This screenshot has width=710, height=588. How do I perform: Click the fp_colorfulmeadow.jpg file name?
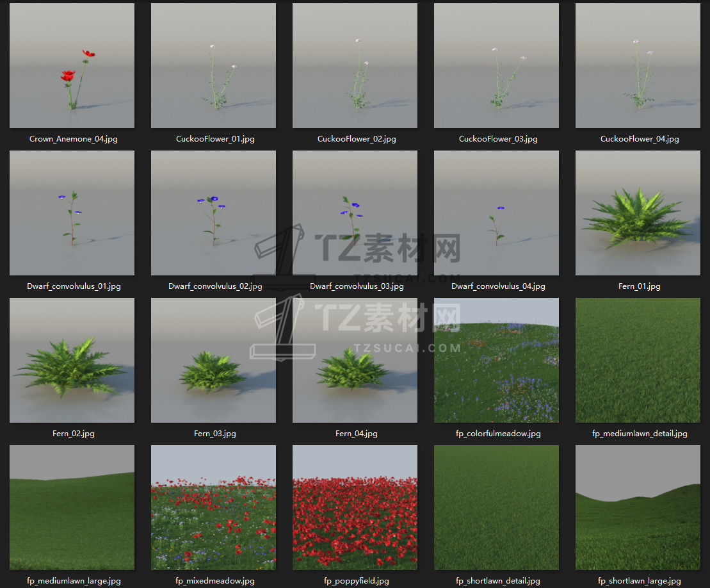point(498,434)
